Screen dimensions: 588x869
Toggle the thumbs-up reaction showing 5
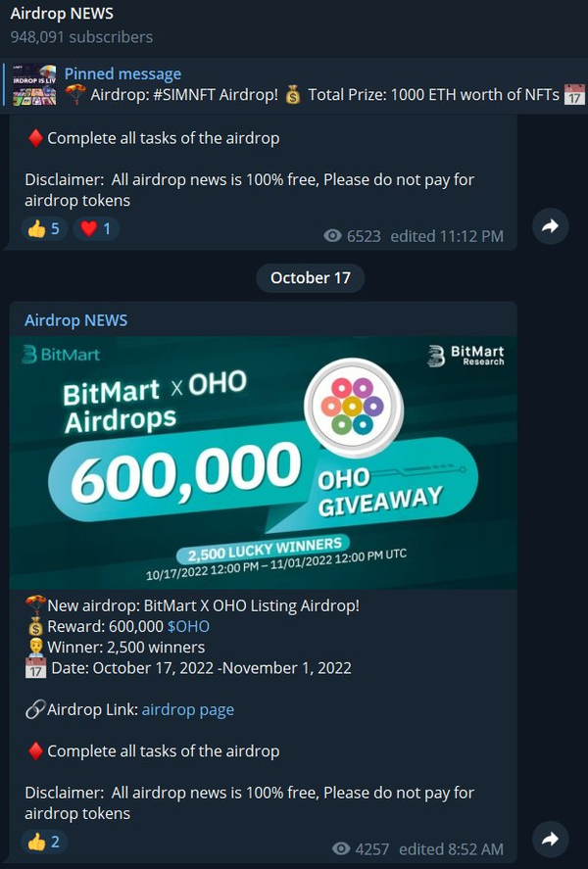(x=44, y=228)
